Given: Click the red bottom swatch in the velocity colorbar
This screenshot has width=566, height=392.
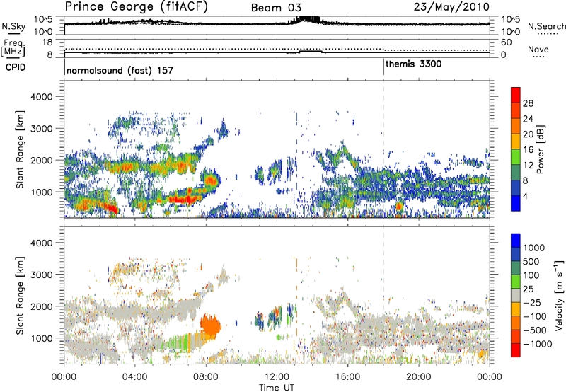Looking at the screenshot, I should point(516,350).
